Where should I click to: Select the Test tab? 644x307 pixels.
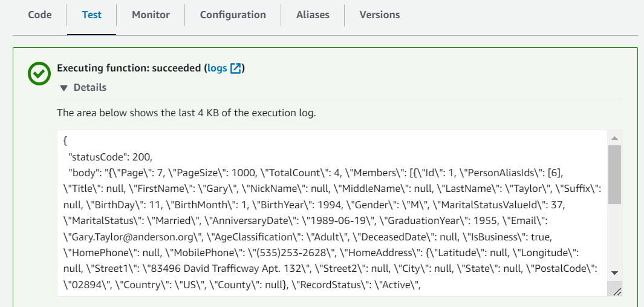(92, 15)
